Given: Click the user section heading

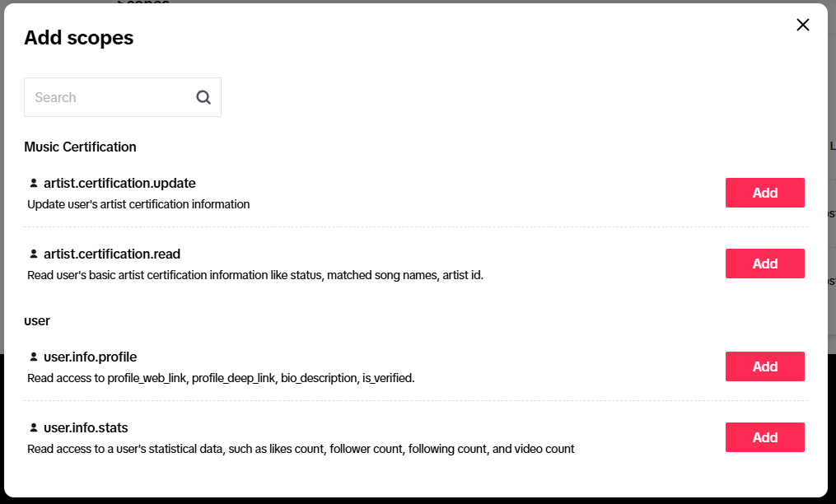Looking at the screenshot, I should click(x=37, y=320).
